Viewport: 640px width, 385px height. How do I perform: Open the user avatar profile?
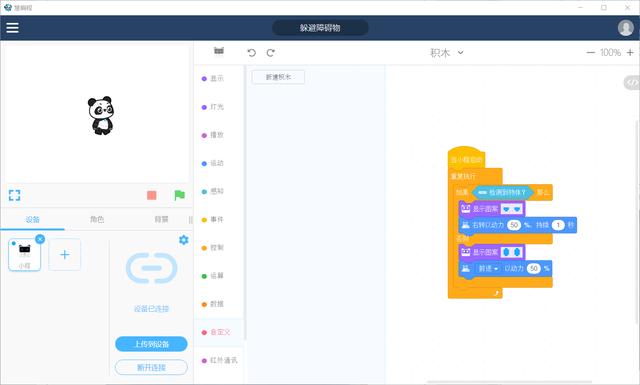click(x=625, y=28)
